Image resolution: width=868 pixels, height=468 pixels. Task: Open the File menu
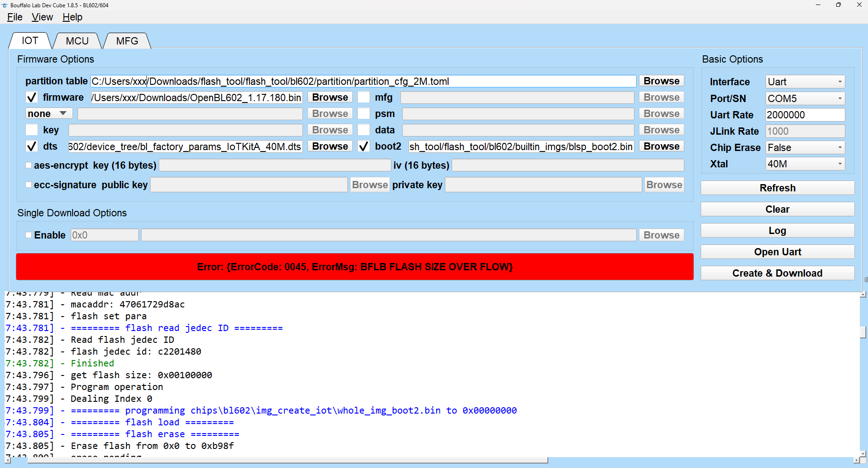click(15, 17)
